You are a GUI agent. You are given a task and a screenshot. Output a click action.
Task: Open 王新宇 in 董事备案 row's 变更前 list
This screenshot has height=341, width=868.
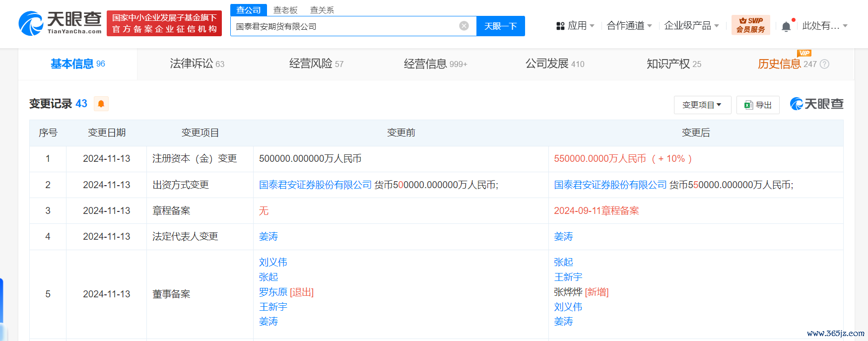coord(273,307)
